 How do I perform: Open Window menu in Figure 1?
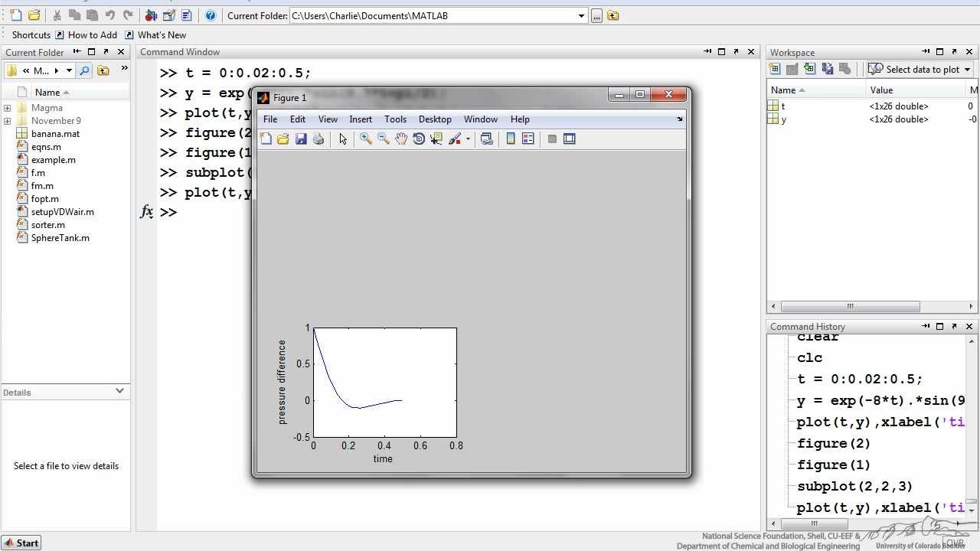coord(481,119)
